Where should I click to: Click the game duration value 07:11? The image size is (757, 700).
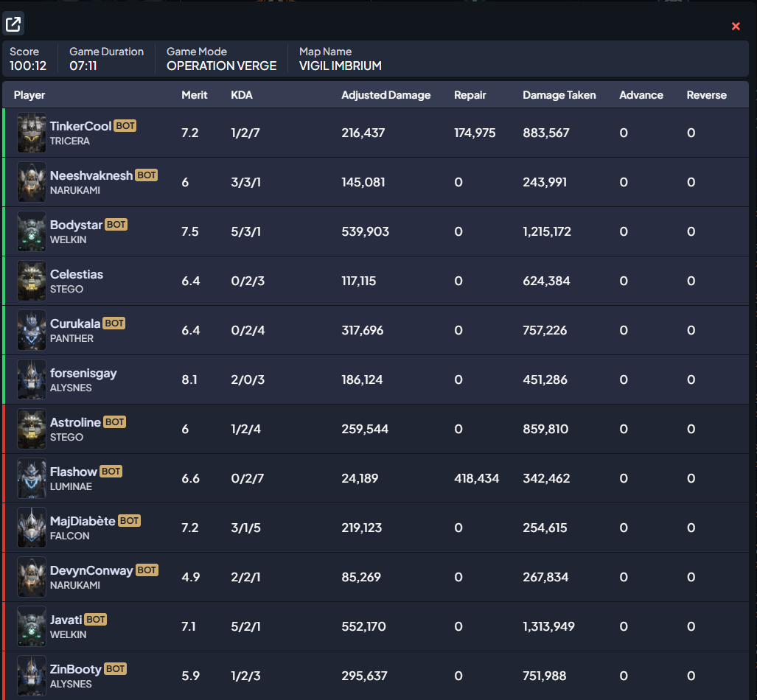(83, 66)
